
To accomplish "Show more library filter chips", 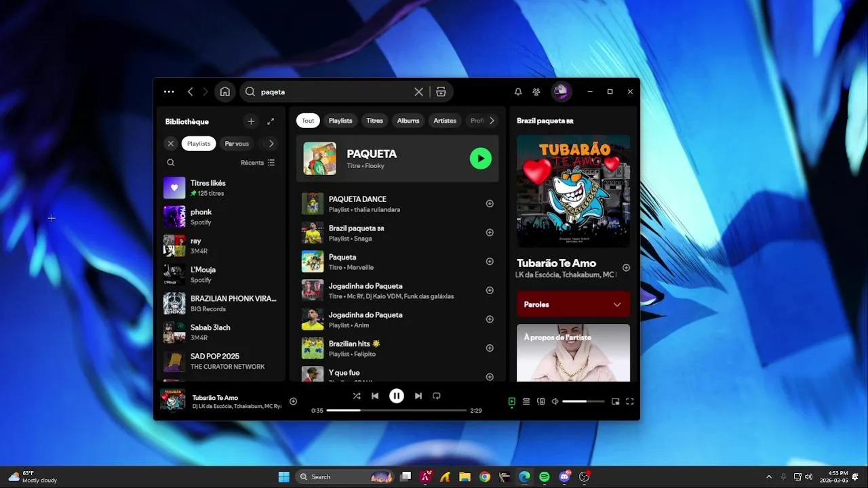I will (x=271, y=144).
